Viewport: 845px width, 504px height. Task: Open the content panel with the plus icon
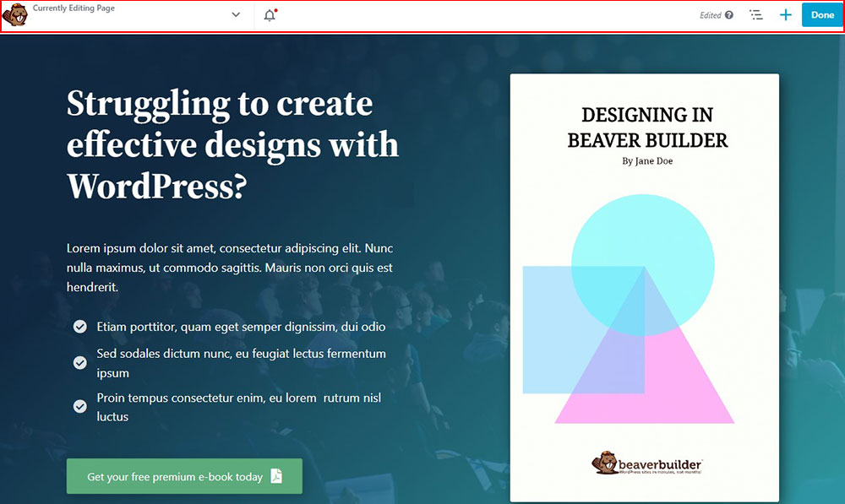[786, 15]
